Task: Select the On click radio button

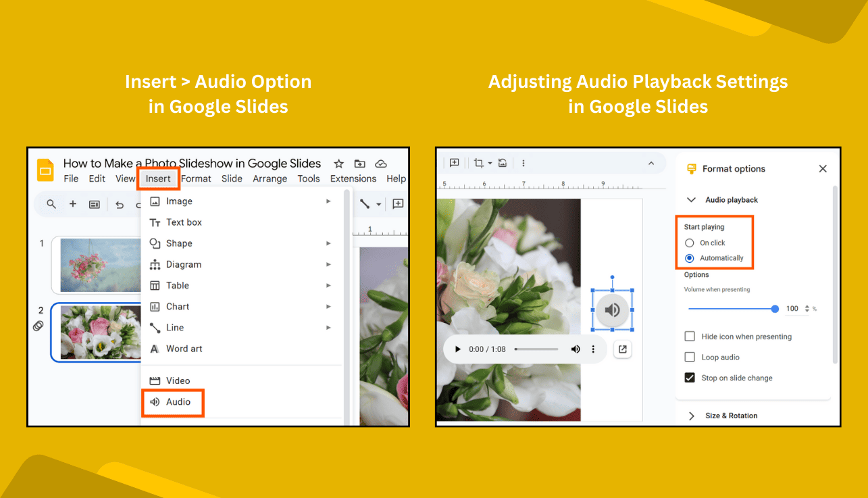Action: pos(689,243)
